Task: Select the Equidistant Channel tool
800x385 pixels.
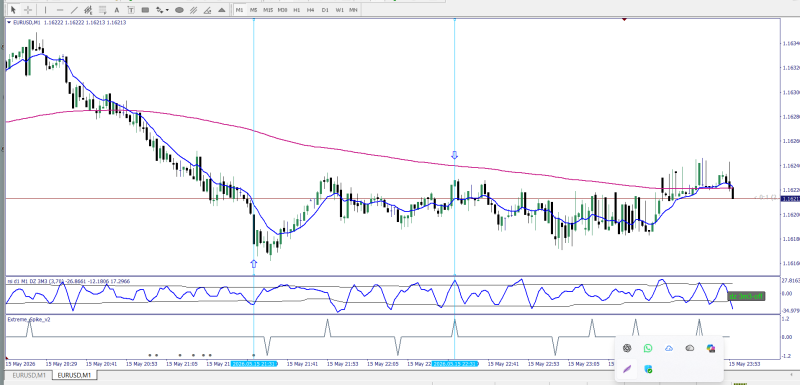Action: (x=88, y=10)
